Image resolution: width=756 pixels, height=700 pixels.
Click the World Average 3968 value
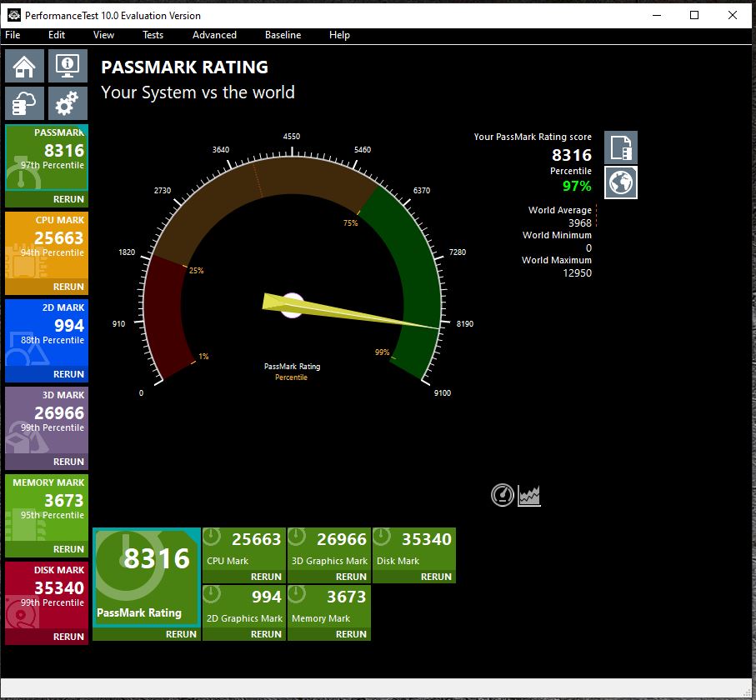pos(579,222)
